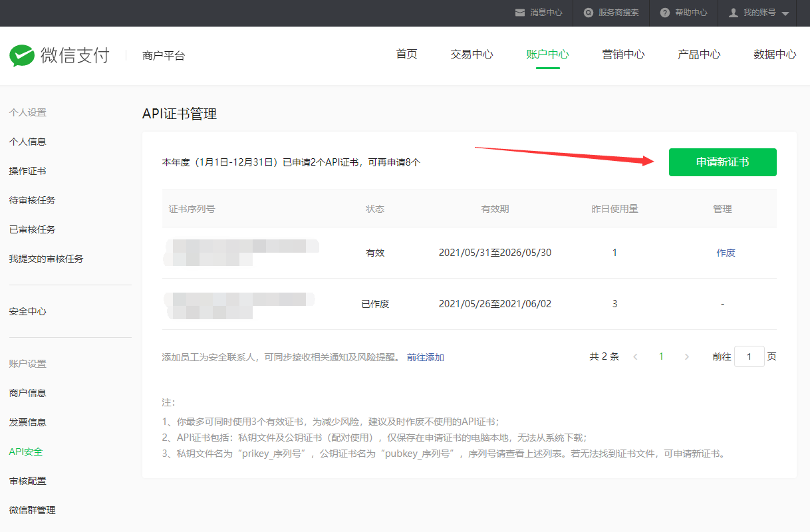This screenshot has width=810, height=532.
Task: Click the 服务商搜索 search icon
Action: point(589,13)
